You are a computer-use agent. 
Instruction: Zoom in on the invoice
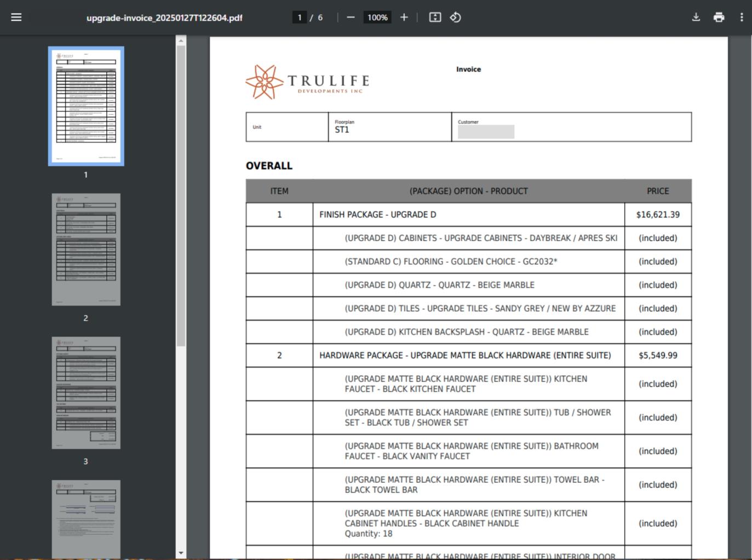(x=404, y=17)
